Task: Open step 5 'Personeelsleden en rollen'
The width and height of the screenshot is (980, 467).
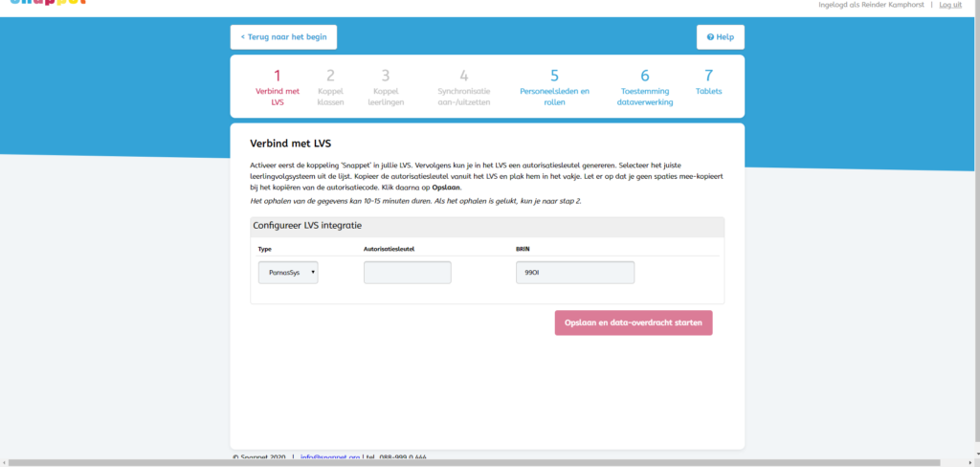Action: coord(554,86)
